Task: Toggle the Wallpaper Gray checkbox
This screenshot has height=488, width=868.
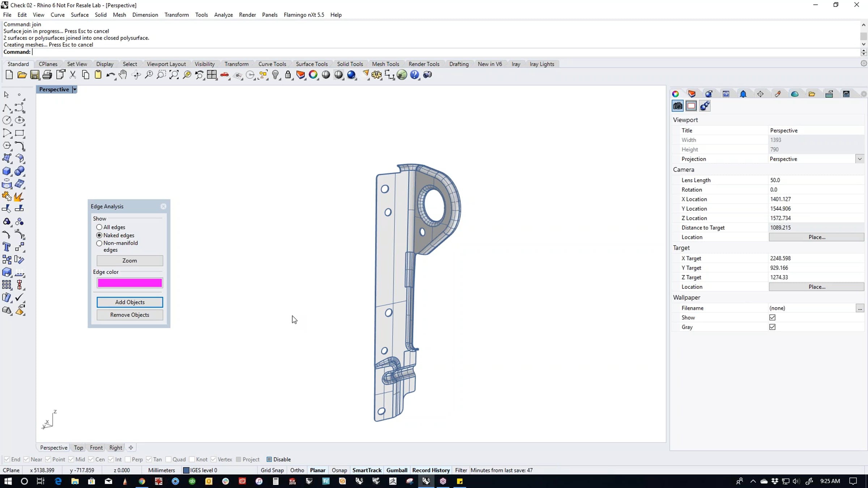Action: pos(773,327)
